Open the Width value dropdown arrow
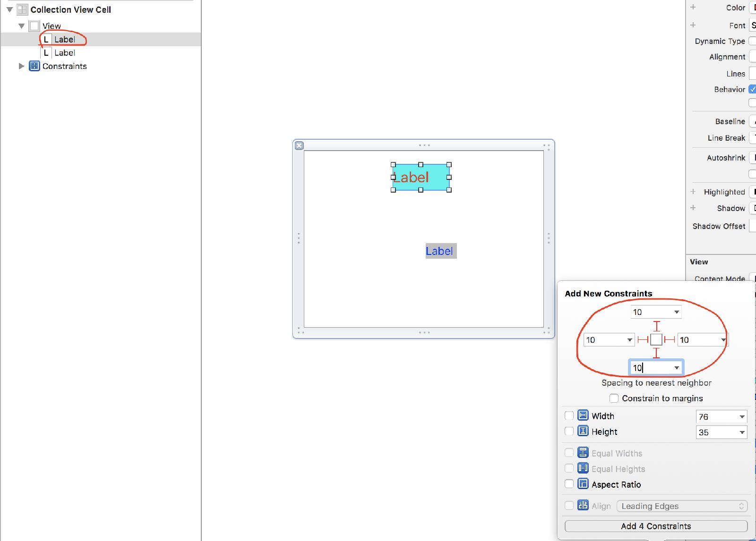The height and width of the screenshot is (541, 756). click(x=742, y=417)
